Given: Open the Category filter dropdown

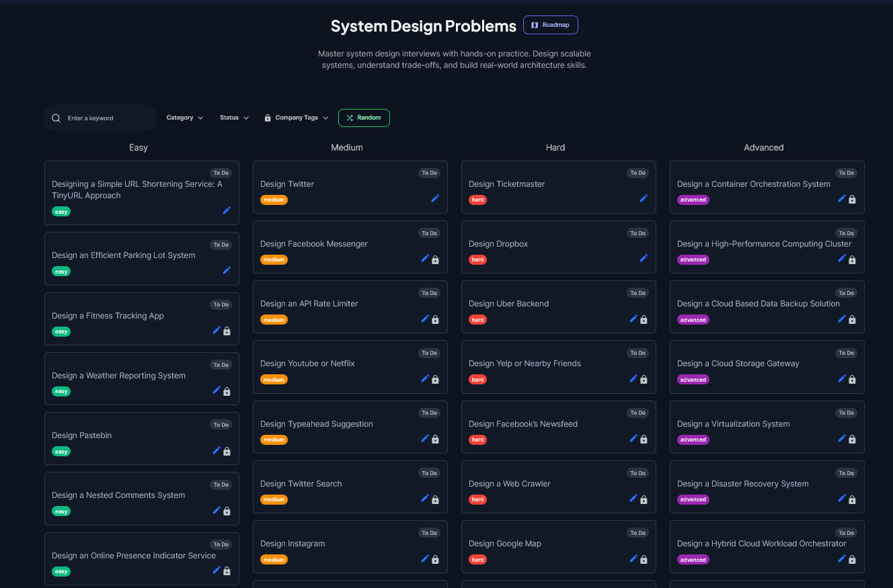Looking at the screenshot, I should (x=185, y=118).
